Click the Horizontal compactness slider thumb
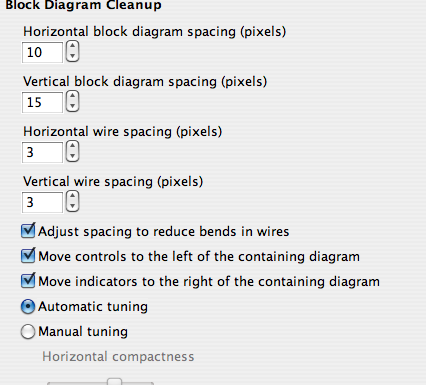Viewport: 426px width, 385px height. (114, 382)
